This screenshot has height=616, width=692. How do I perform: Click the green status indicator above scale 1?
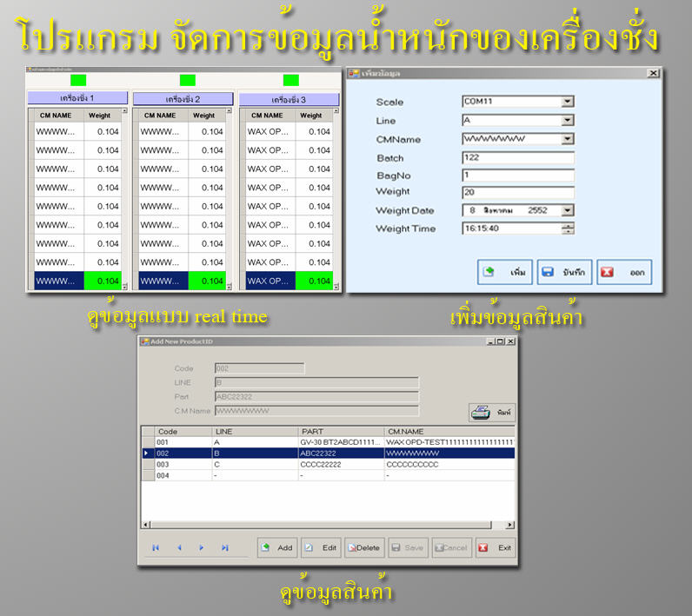[78, 80]
